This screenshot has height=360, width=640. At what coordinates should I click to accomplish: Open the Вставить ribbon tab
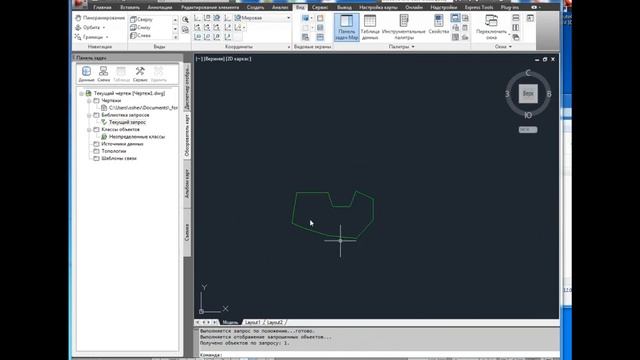(130, 7)
